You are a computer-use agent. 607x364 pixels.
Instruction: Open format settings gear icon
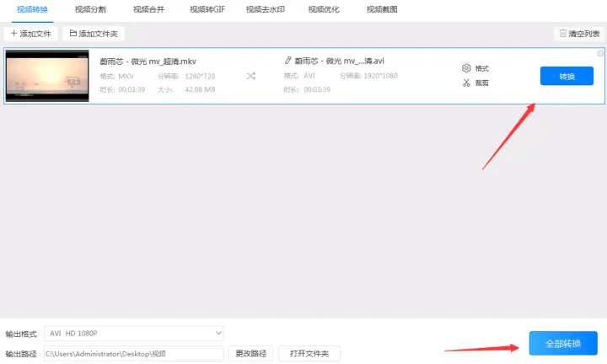[466, 68]
